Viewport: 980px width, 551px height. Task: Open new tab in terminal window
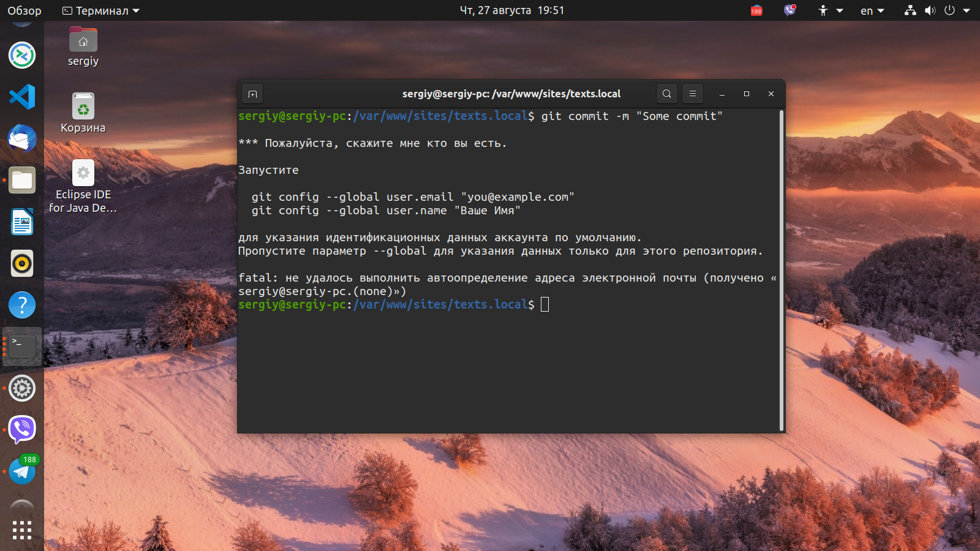coord(252,94)
